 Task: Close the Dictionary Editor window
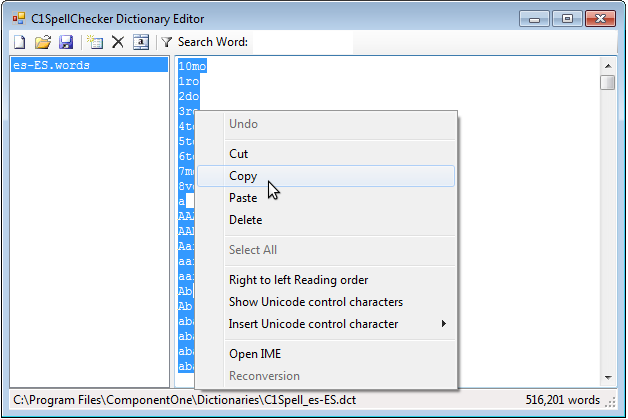pyautogui.click(x=600, y=19)
